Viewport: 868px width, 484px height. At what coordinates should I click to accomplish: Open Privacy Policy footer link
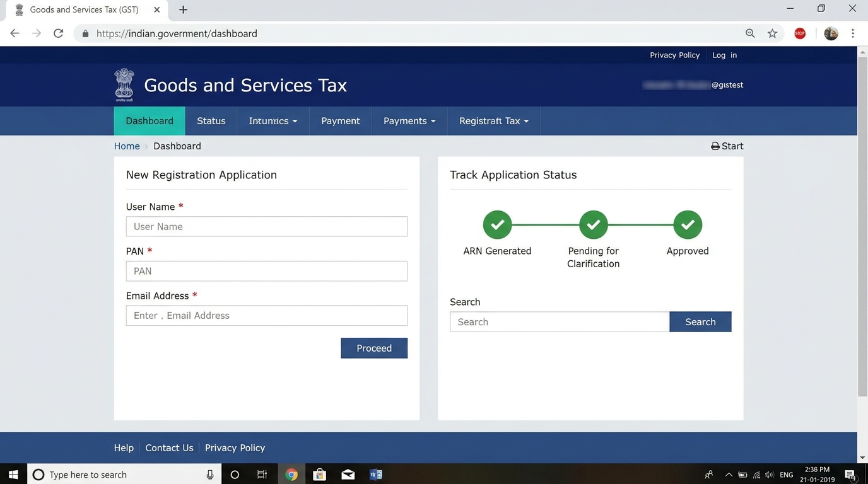pyautogui.click(x=235, y=448)
